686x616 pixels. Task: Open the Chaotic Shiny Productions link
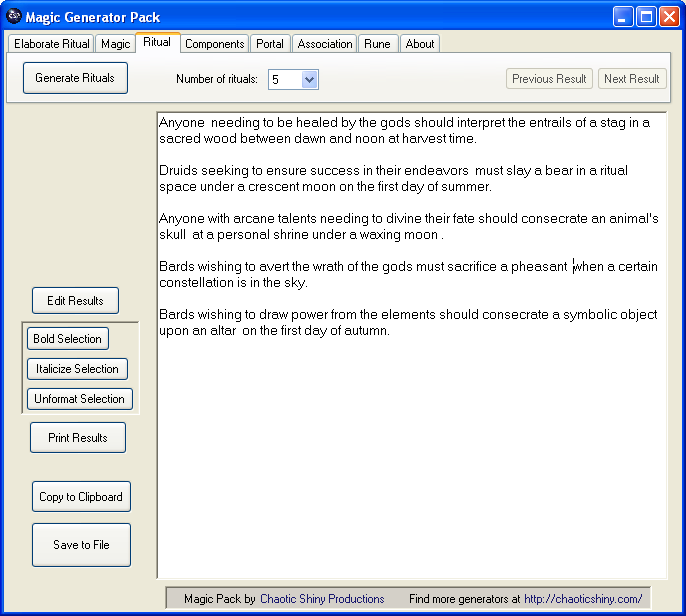tap(322, 598)
